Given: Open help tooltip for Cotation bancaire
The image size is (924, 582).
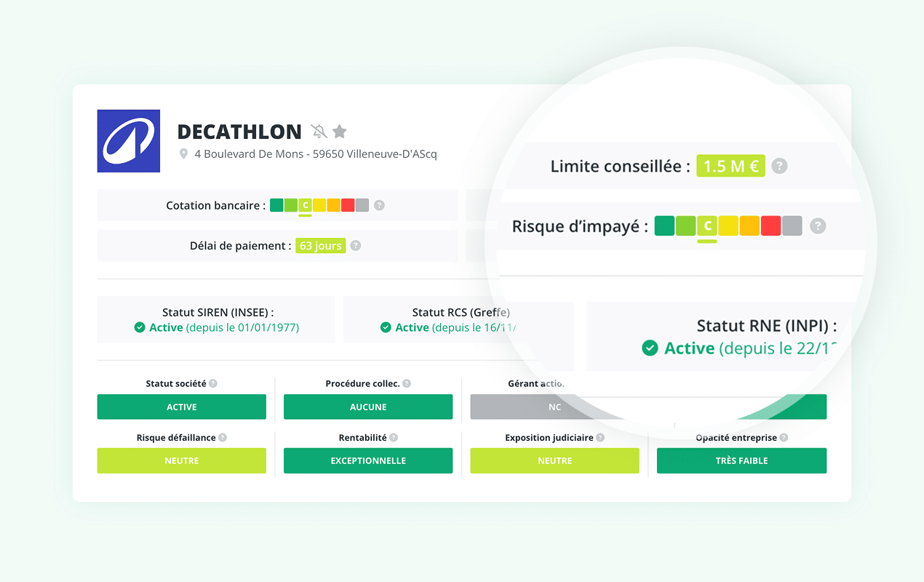Looking at the screenshot, I should 379,205.
